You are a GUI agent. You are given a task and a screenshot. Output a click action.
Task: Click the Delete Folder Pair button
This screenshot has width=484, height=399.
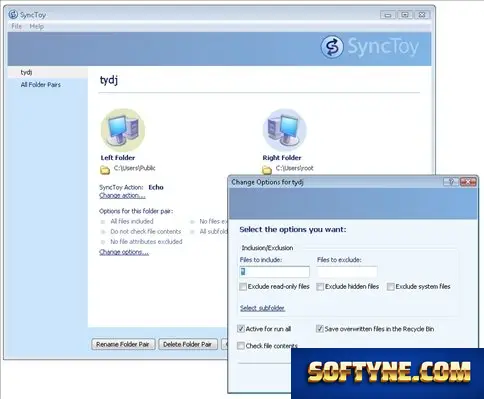point(188,344)
